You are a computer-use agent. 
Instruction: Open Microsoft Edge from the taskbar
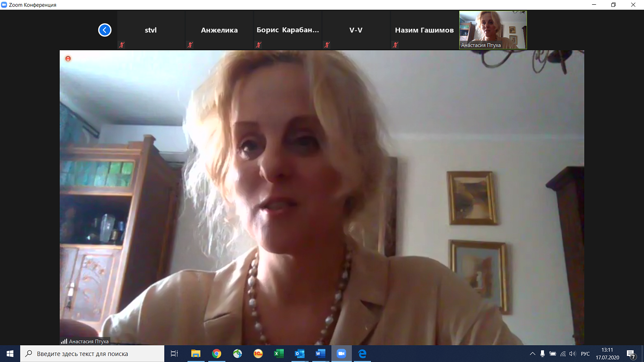(x=362, y=354)
